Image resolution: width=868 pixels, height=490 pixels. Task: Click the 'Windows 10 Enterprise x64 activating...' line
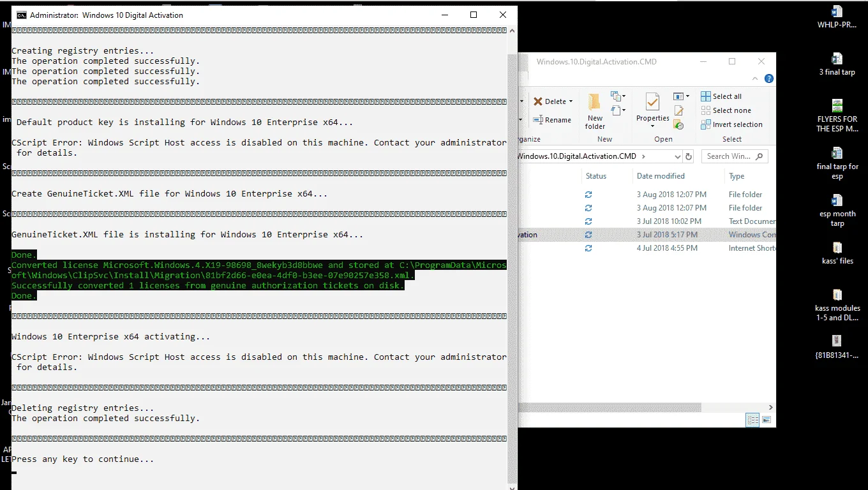pos(111,337)
